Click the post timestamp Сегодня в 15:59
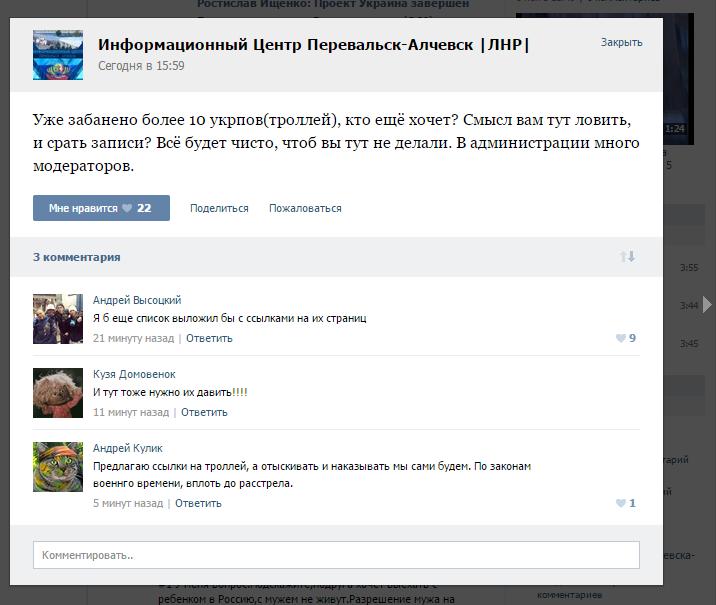Screen dimensions: 716x605 tap(141, 66)
